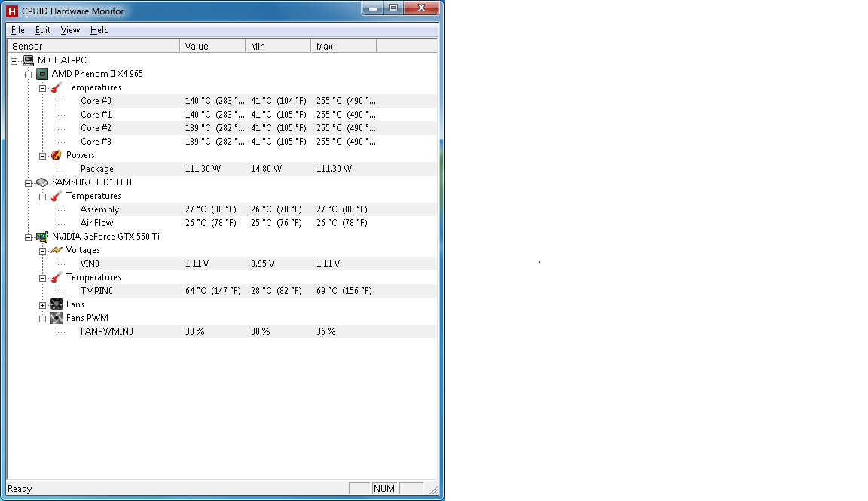The height and width of the screenshot is (501, 868).
Task: Click the Powers flame icon
Action: 57,155
